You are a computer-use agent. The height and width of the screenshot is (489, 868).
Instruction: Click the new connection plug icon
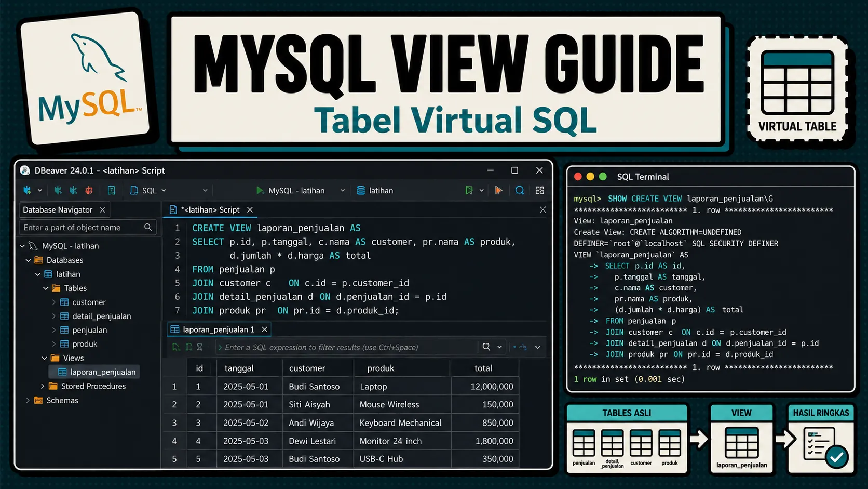[x=27, y=190]
